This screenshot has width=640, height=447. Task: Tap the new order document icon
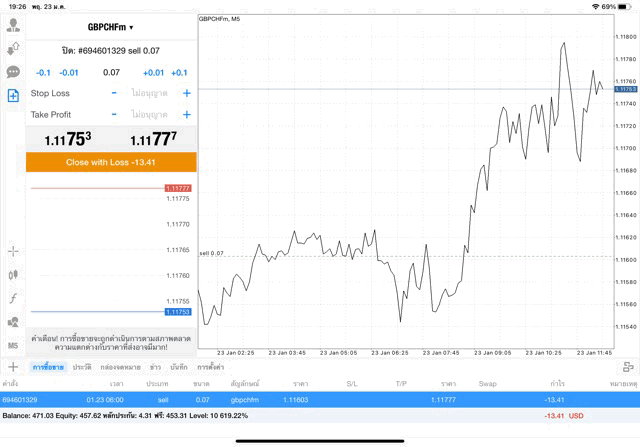click(x=13, y=95)
